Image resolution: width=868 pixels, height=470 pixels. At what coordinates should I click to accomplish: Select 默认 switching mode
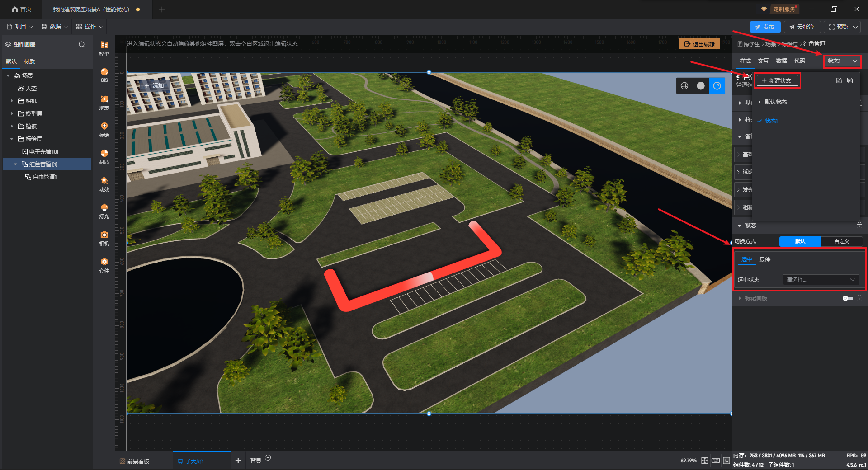click(800, 241)
